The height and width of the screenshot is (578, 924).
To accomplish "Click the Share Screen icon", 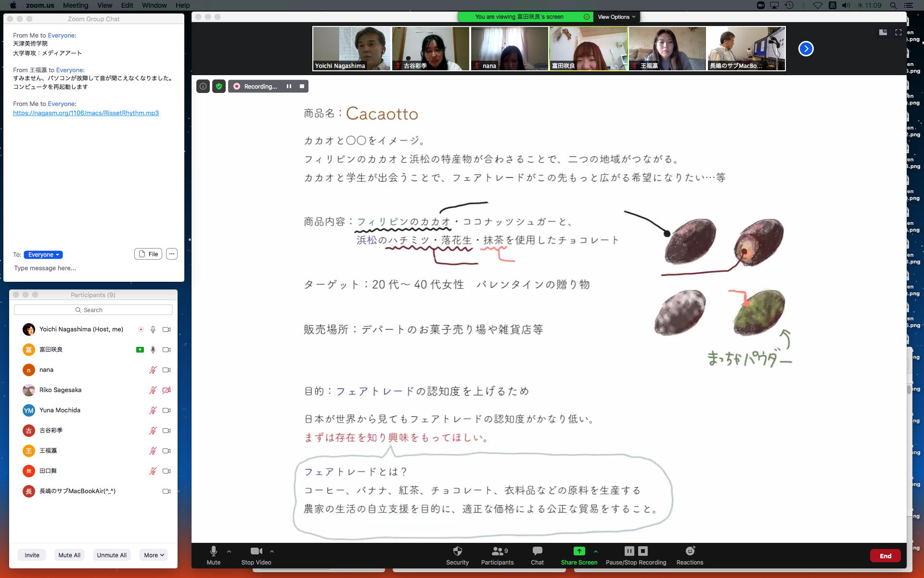I will tap(579, 551).
